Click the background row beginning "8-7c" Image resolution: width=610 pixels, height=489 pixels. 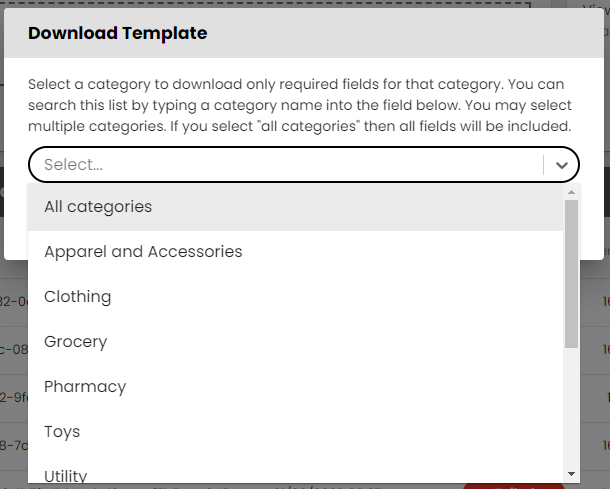pyautogui.click(x=13, y=443)
